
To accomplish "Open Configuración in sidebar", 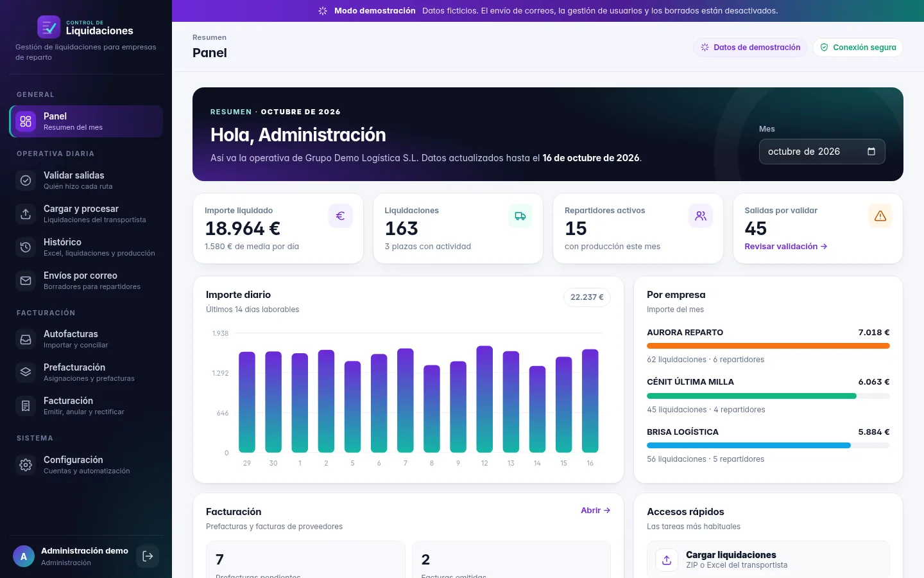I will click(86, 465).
